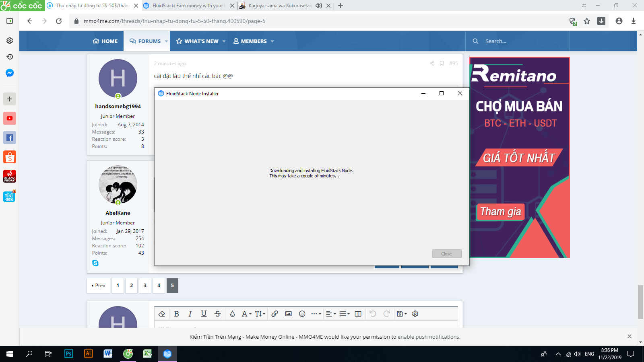Image resolution: width=644 pixels, height=362 pixels.
Task: Click the Windows Start button
Action: [10, 354]
